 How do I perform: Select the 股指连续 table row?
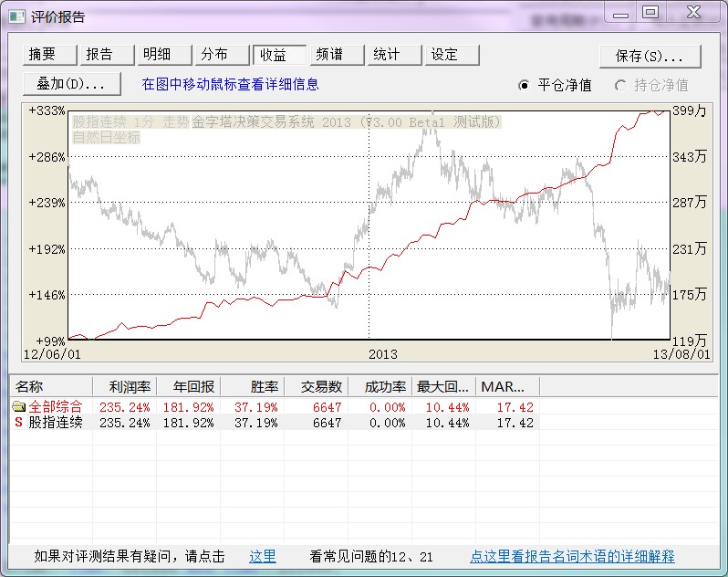tap(57, 423)
